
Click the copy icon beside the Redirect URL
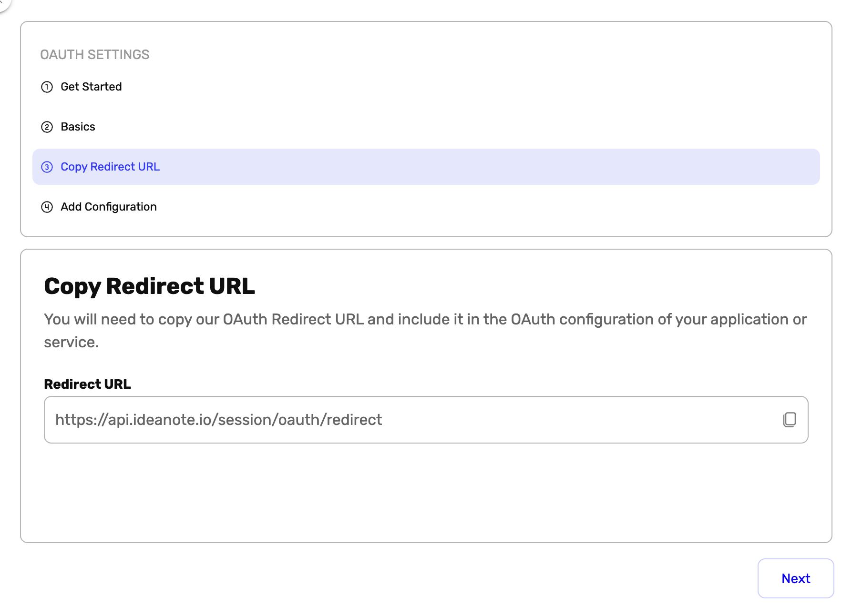coord(790,420)
